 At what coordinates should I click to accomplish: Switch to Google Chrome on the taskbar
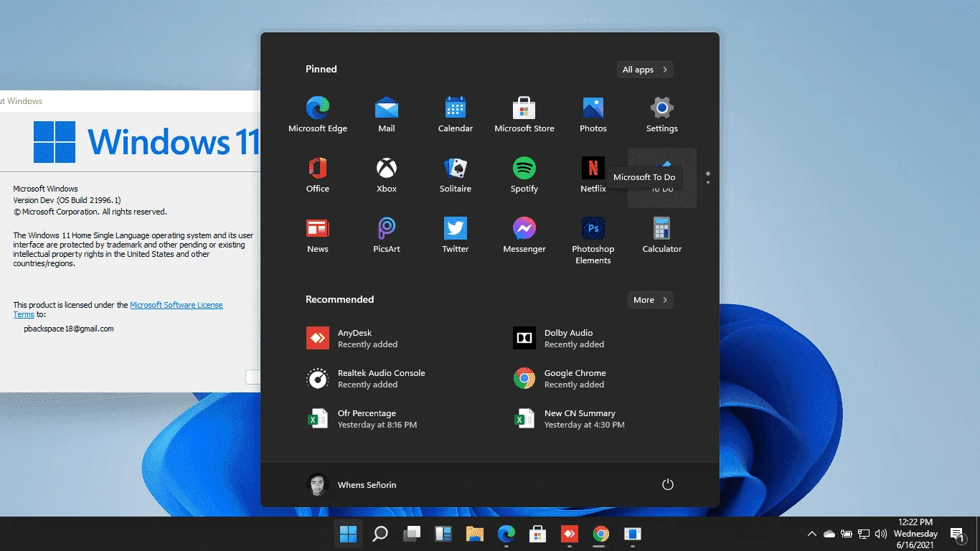coord(601,534)
